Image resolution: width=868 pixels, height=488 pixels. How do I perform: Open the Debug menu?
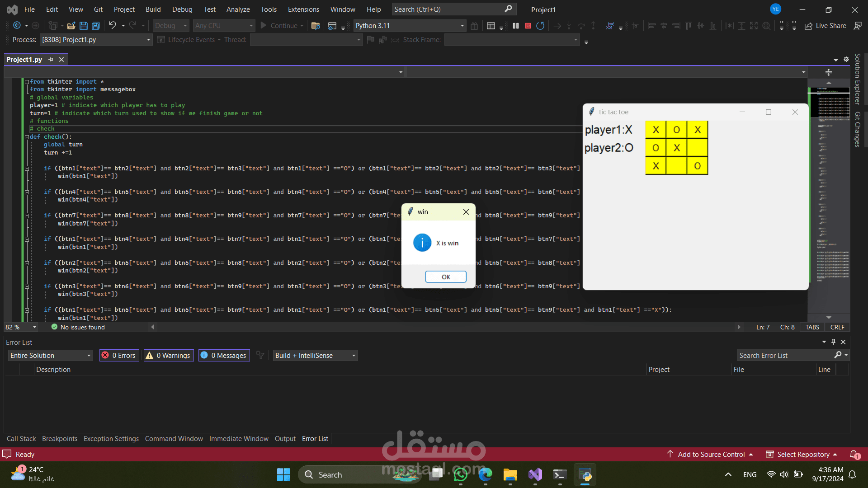point(182,9)
